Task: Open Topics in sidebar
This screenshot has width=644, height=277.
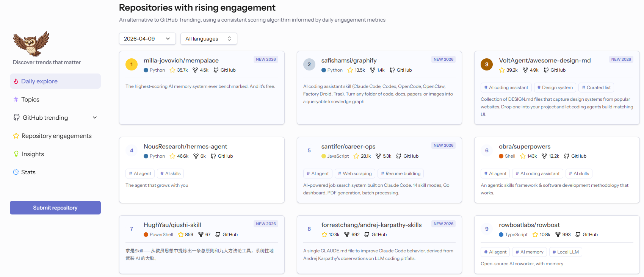Action: pos(55,99)
